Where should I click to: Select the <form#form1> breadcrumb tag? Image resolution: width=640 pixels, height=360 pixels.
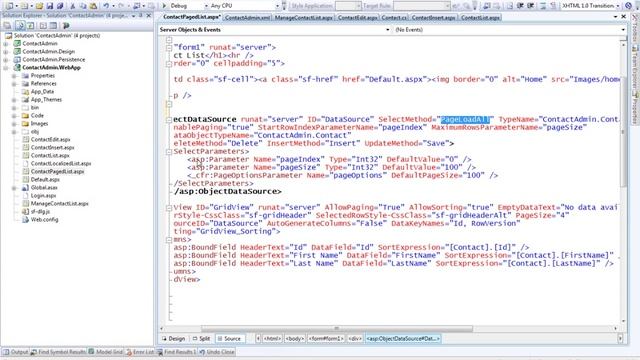tap(326, 339)
